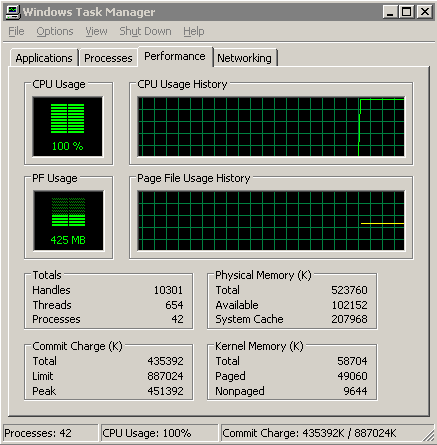Open the Options menu
The image size is (437, 445).
click(x=55, y=31)
